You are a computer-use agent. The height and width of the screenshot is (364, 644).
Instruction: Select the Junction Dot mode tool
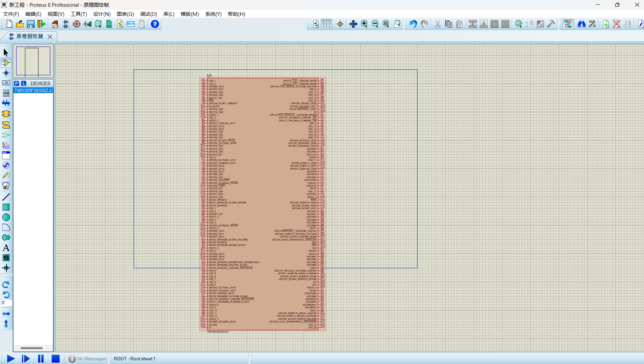click(6, 73)
